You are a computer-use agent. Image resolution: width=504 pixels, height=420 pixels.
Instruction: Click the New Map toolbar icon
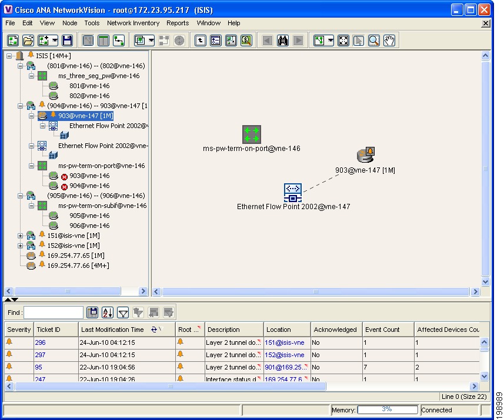13,41
